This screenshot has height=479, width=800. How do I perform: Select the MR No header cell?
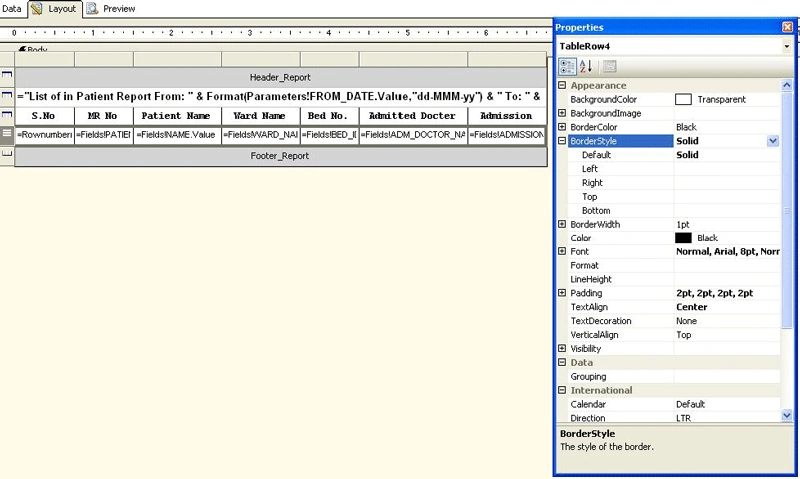pos(104,116)
